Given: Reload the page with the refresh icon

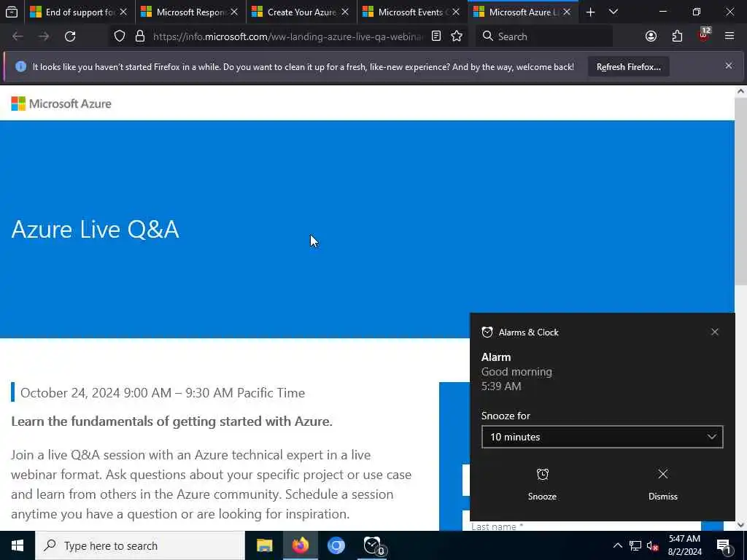Looking at the screenshot, I should (x=70, y=36).
